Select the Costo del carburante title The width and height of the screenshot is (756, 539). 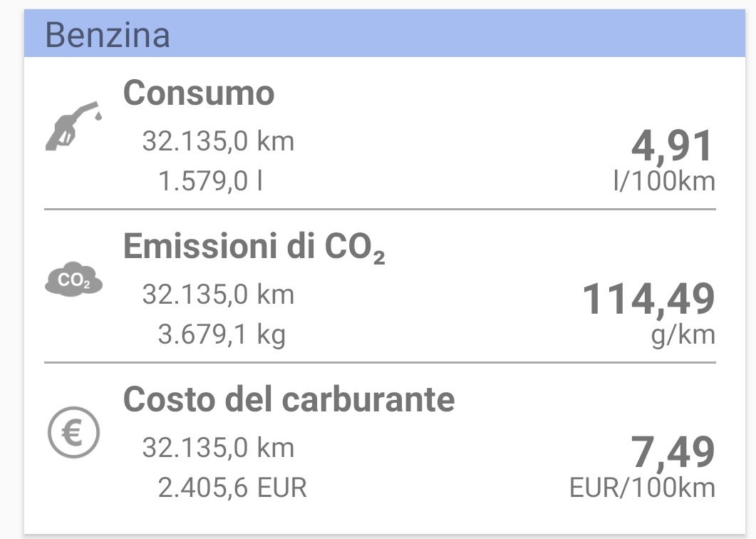[x=289, y=399]
